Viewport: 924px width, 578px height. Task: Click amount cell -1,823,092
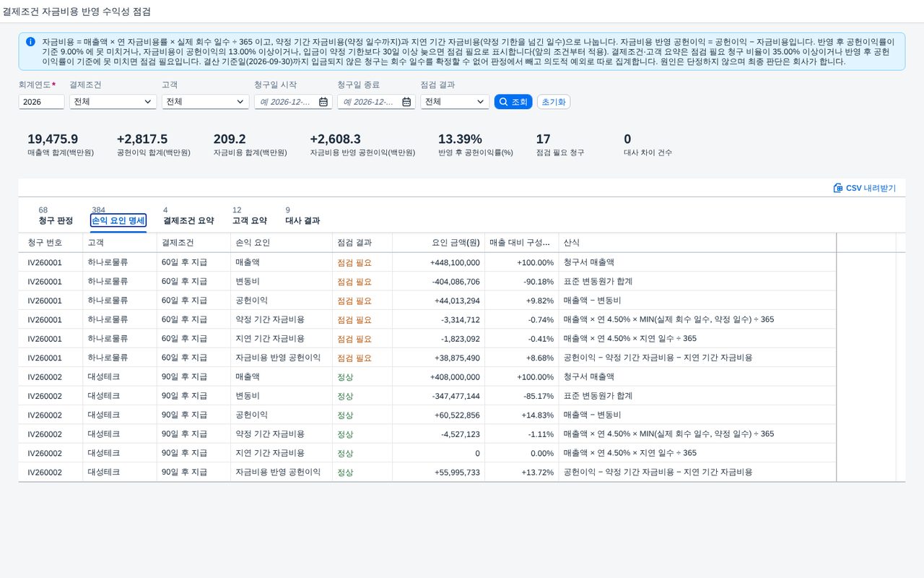point(461,339)
